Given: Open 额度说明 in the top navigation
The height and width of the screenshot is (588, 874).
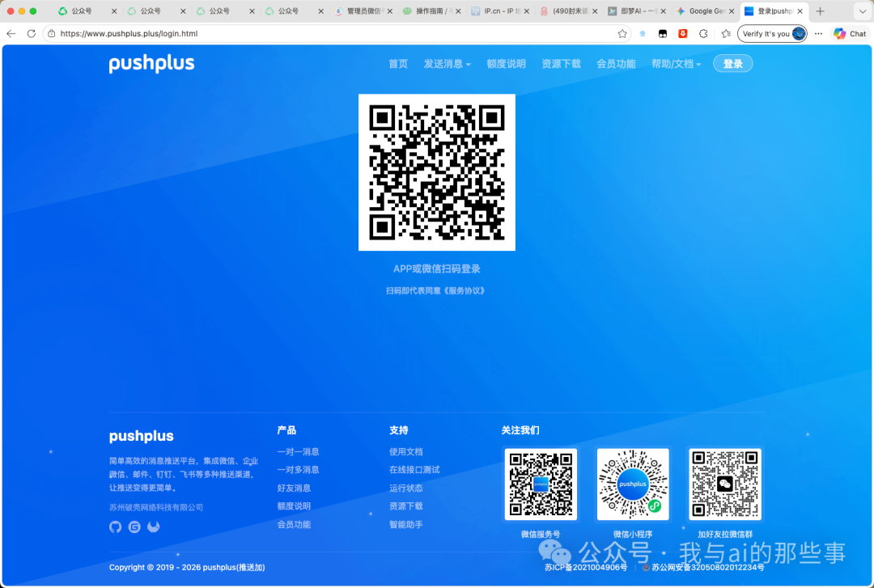Looking at the screenshot, I should click(506, 64).
